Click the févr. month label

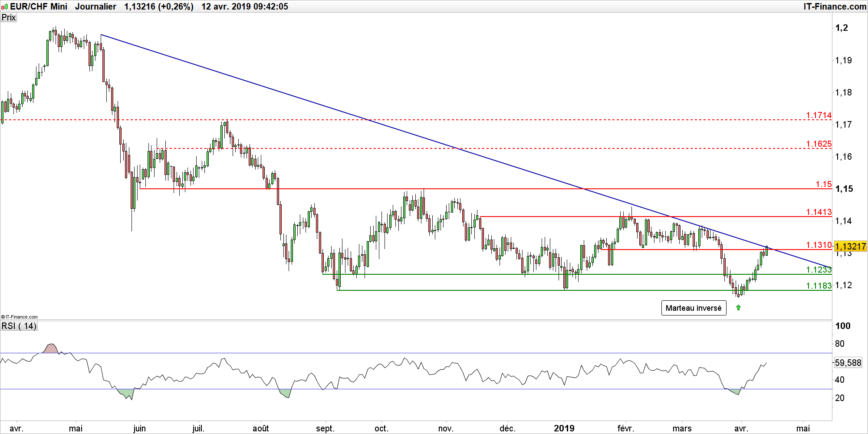[625, 428]
